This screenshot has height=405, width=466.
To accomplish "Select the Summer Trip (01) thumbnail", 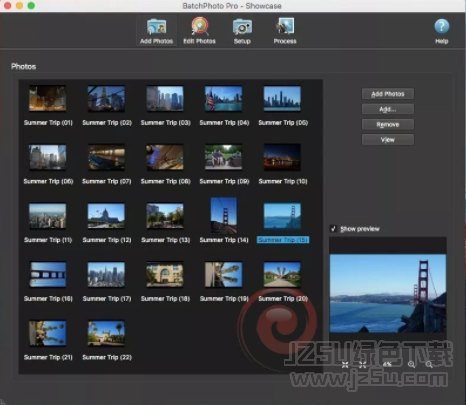I will 47,98.
